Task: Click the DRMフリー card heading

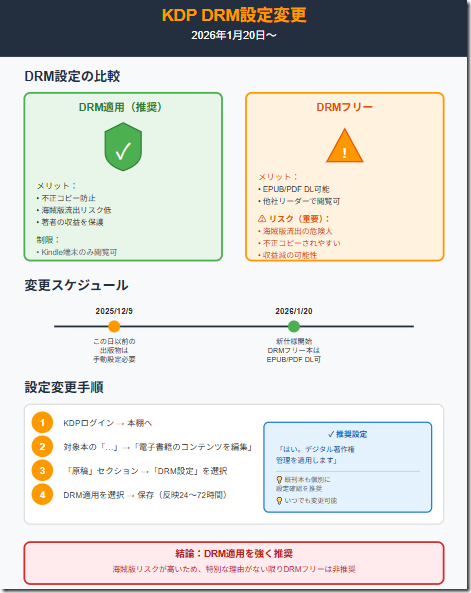Action: pos(344,107)
